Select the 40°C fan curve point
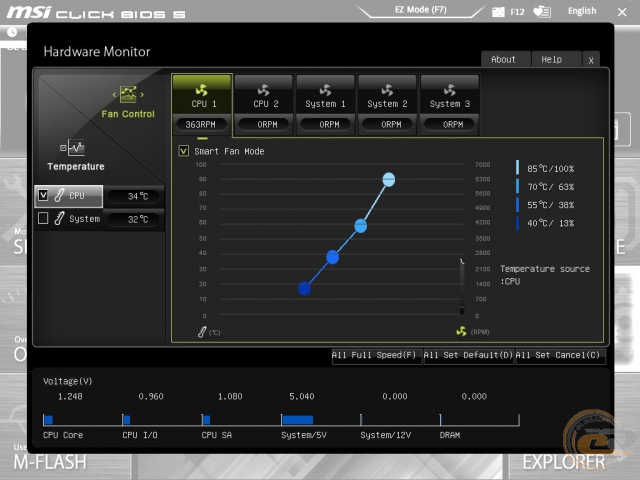640x480 pixels. (304, 289)
